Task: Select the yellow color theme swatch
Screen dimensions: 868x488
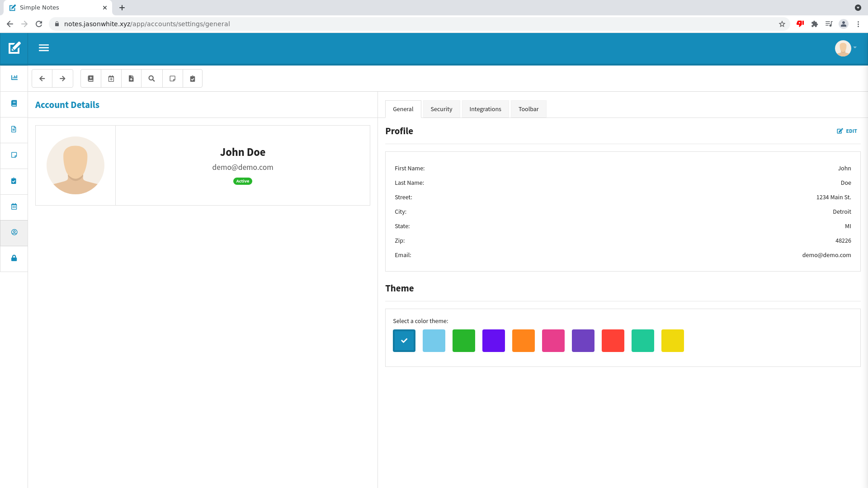Action: [x=672, y=341]
